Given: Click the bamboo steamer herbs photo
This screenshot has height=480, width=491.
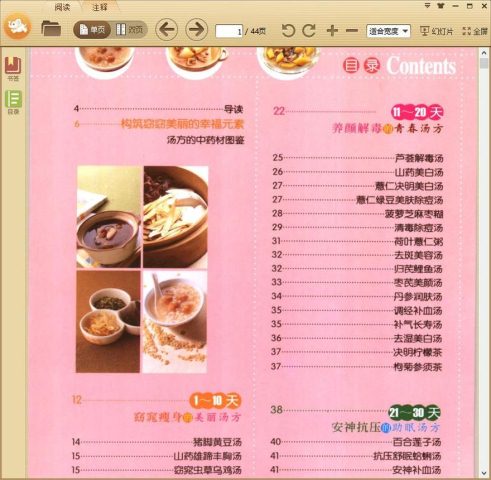Looking at the screenshot, I should point(176,217).
